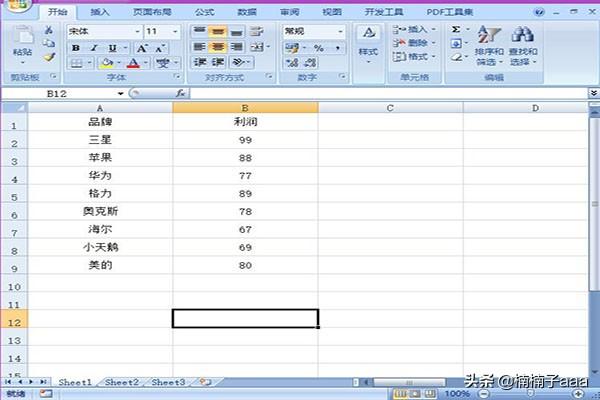Apply the fill color bucket
Viewport: 600px width, 400px height.
tap(107, 63)
